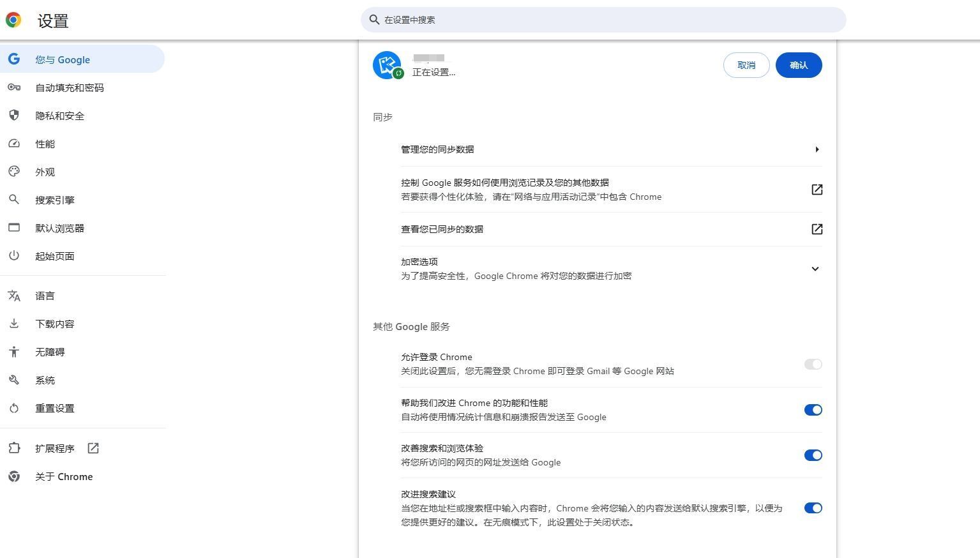Open the external link for 控制 Google 服务
Image resolution: width=980 pixels, height=558 pixels.
pyautogui.click(x=817, y=190)
